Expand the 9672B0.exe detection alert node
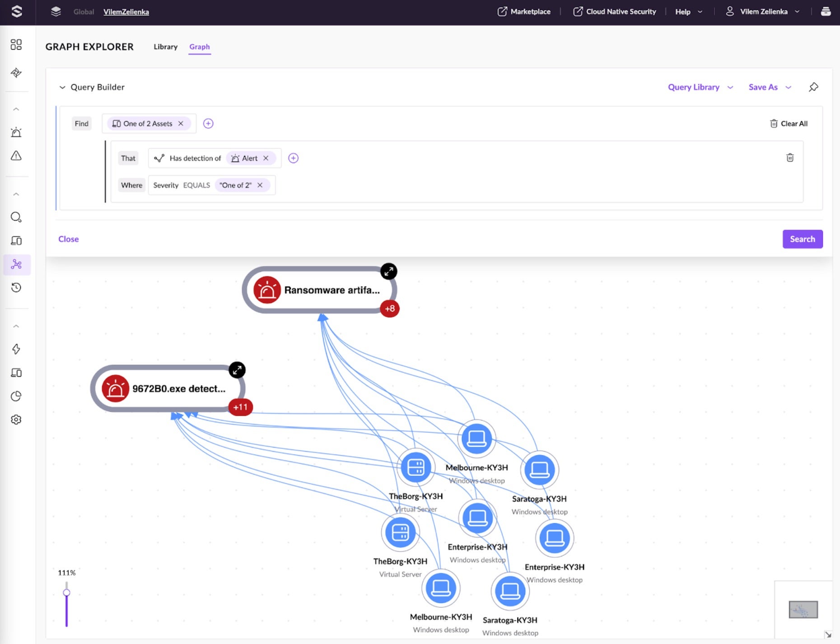Viewport: 840px width, 644px height. 237,370
